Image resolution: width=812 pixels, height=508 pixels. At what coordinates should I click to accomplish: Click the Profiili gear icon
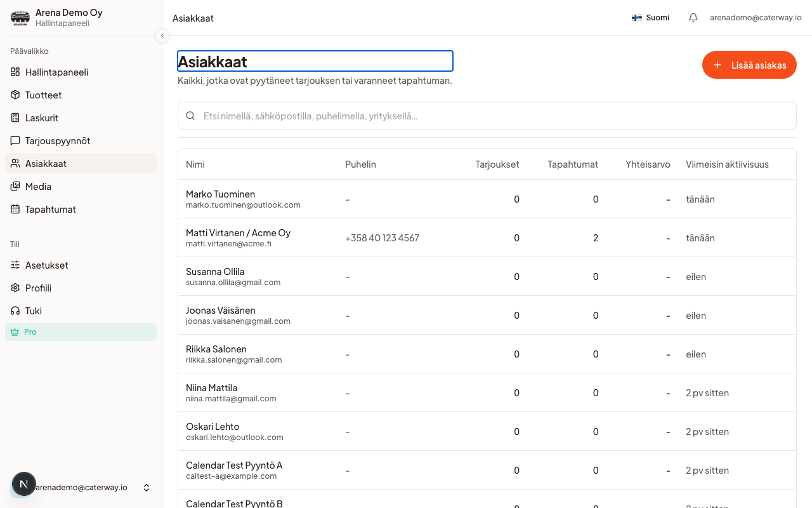click(x=15, y=288)
